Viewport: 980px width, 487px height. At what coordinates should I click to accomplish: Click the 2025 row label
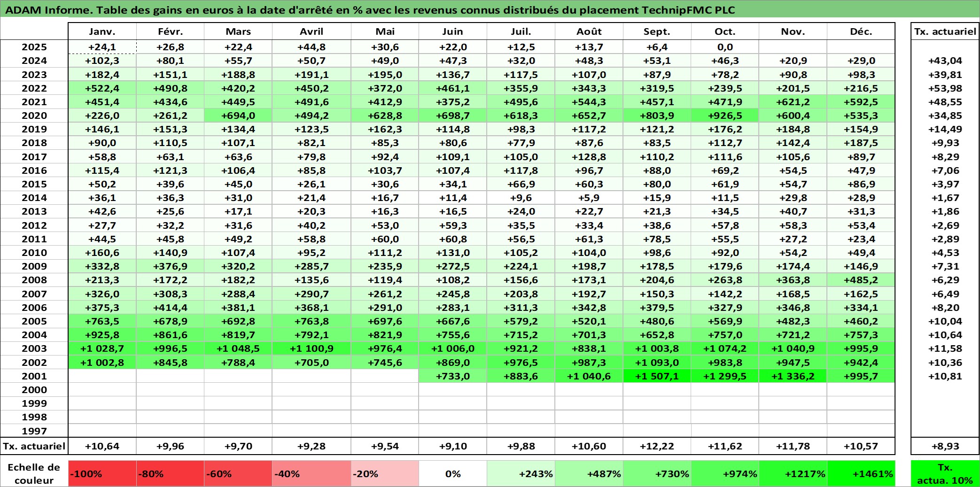(x=34, y=47)
